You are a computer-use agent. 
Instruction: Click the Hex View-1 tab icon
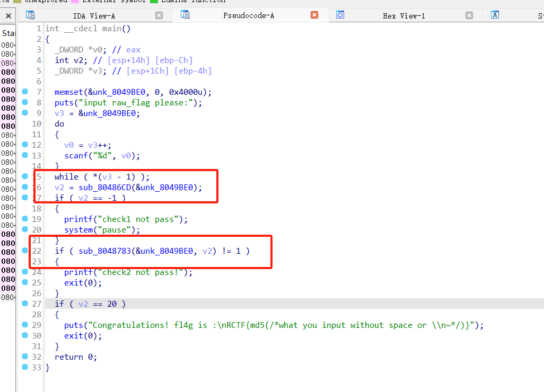click(x=340, y=15)
